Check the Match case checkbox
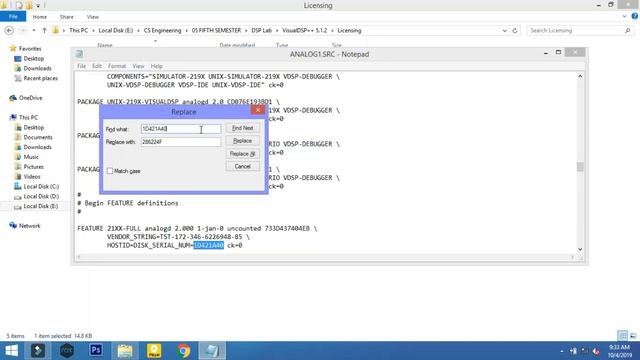This screenshot has height=360, width=640. pyautogui.click(x=110, y=171)
